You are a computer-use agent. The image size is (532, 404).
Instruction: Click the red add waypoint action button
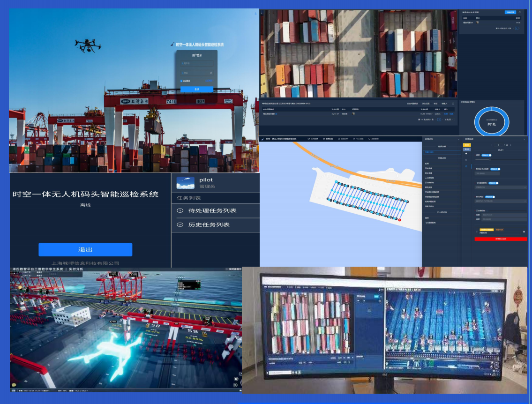500,239
